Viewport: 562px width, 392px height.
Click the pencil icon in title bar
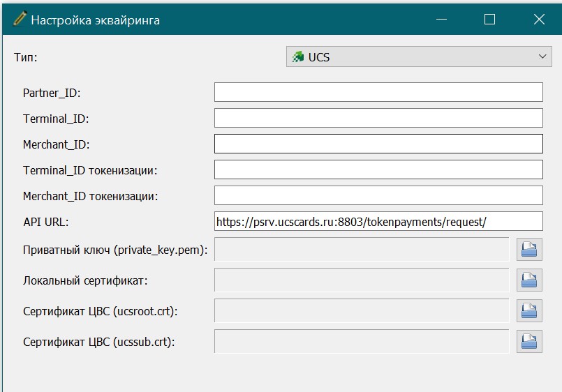pos(20,19)
